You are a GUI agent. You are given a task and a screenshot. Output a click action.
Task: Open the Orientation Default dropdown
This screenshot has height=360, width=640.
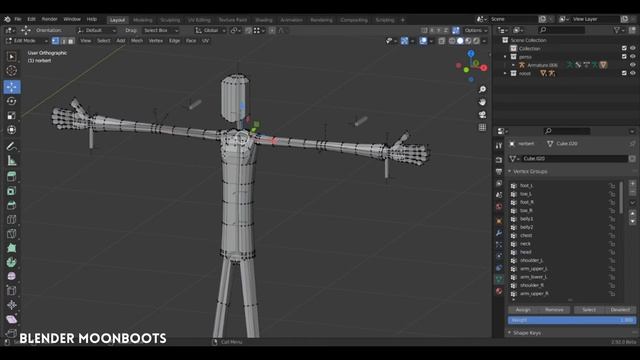pos(97,31)
